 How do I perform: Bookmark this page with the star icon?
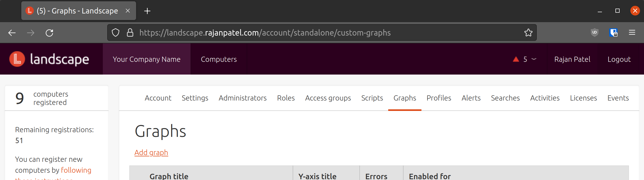(x=528, y=33)
